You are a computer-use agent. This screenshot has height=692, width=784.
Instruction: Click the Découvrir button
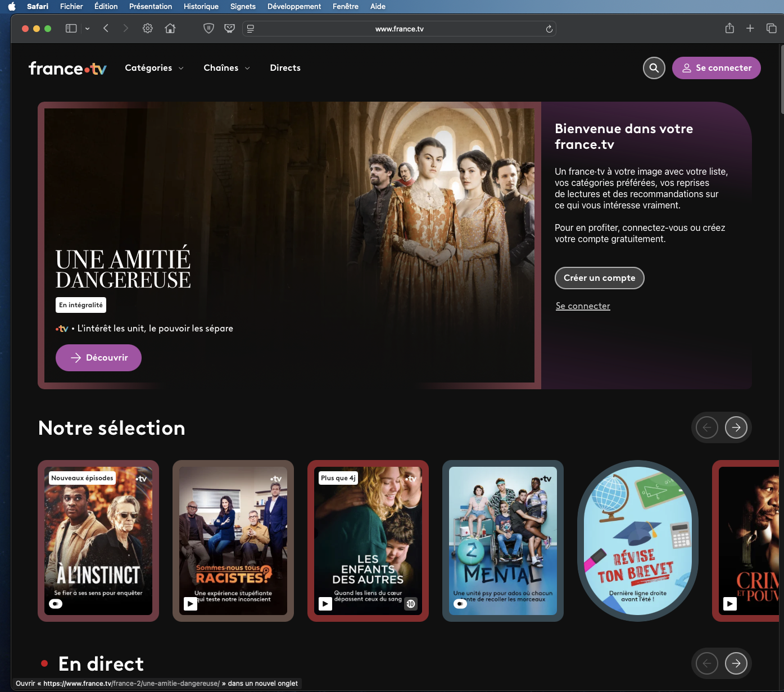(x=98, y=358)
